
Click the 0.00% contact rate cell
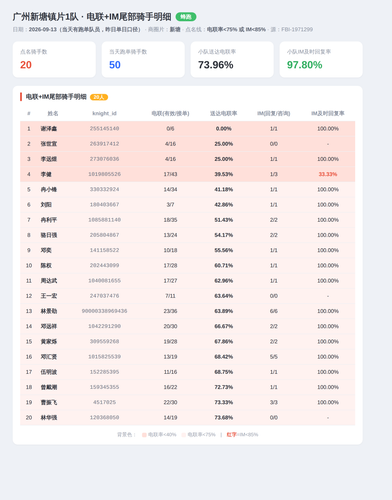coord(223,129)
